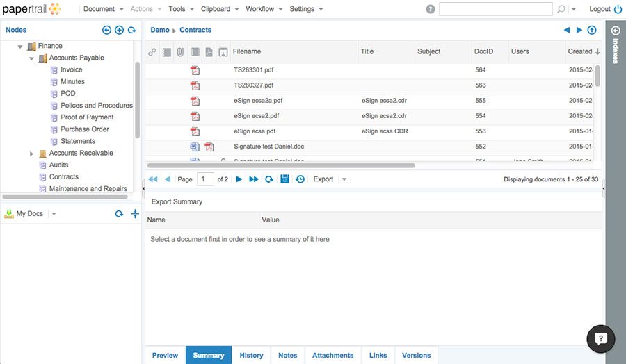Expand the Accounts Receivable node
The height and width of the screenshot is (364, 626).
[31, 154]
